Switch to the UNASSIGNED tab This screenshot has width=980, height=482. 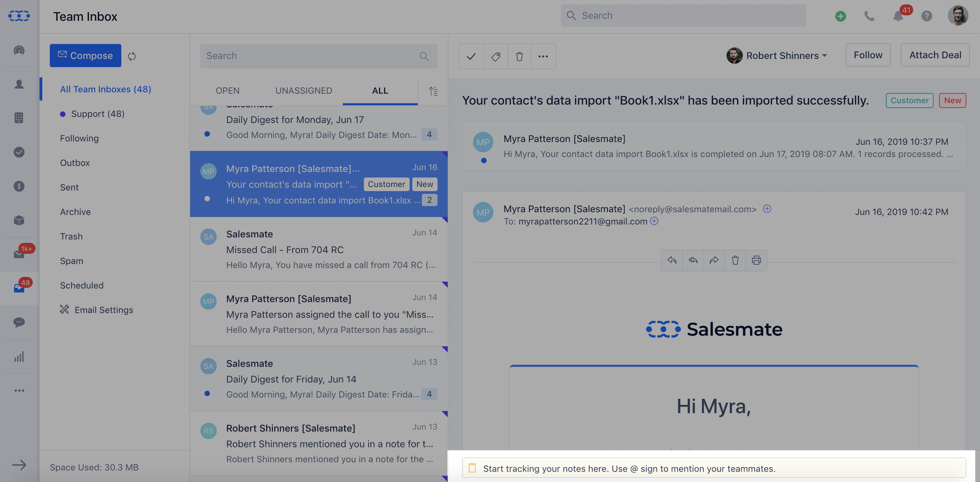pyautogui.click(x=304, y=91)
